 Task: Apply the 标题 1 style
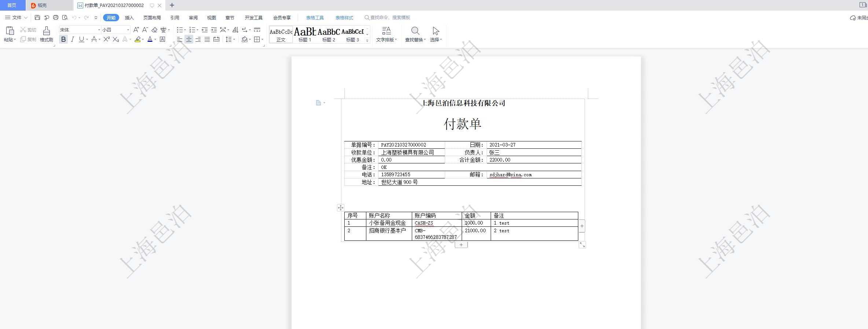point(304,34)
